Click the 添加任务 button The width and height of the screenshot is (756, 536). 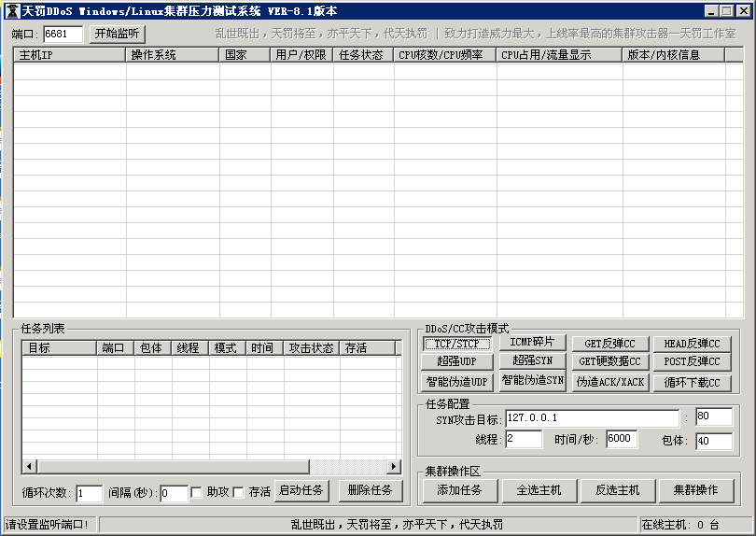[x=459, y=490]
